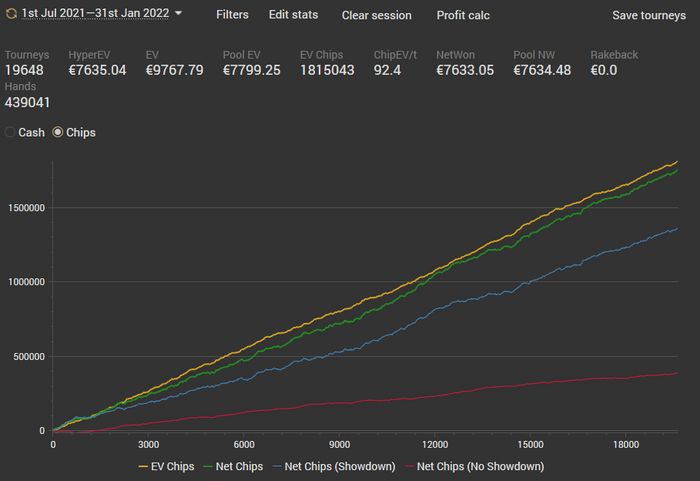Click Clear session
The width and height of the screenshot is (700, 481).
376,15
